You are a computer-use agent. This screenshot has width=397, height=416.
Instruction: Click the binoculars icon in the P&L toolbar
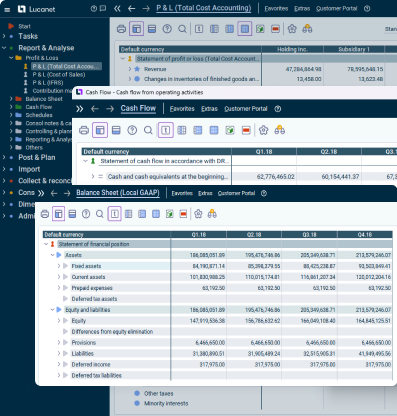click(307, 29)
